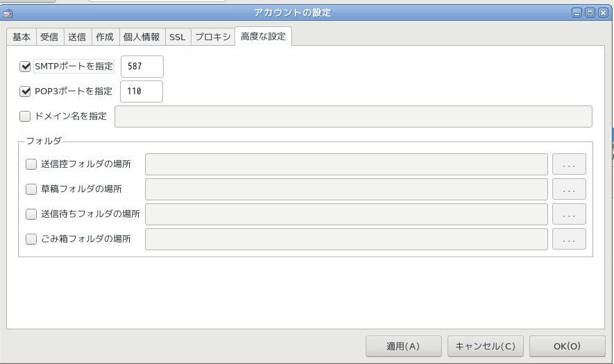Toggle 草稿フォルダの場所 checkbox
Screen dimensions: 614x364
(x=31, y=189)
